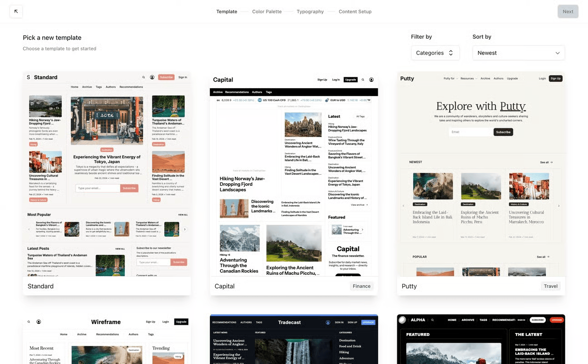
Task: Go to the Typography step
Action: (310, 11)
